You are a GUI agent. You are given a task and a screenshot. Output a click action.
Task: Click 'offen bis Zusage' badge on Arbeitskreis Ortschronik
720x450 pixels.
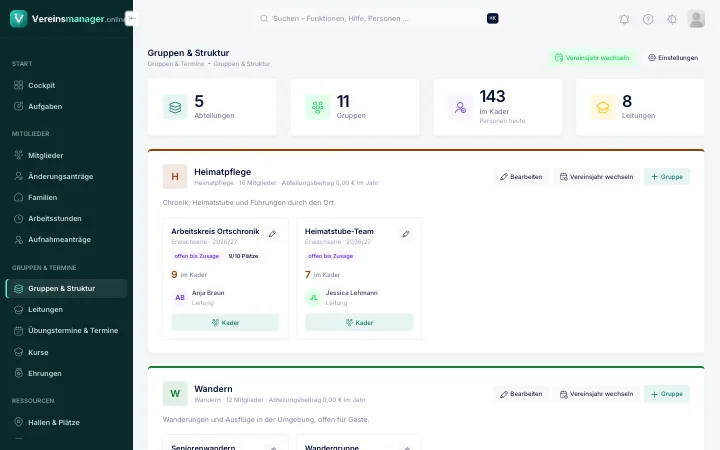click(197, 256)
